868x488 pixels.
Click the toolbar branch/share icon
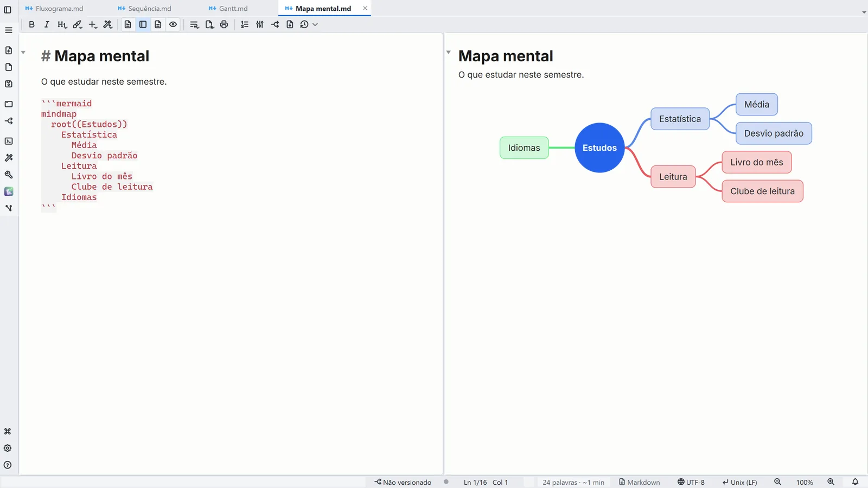pyautogui.click(x=275, y=24)
